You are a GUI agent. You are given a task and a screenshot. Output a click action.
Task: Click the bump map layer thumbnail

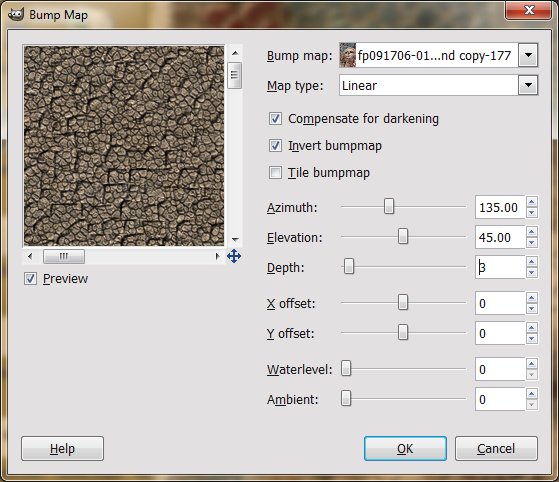(348, 55)
